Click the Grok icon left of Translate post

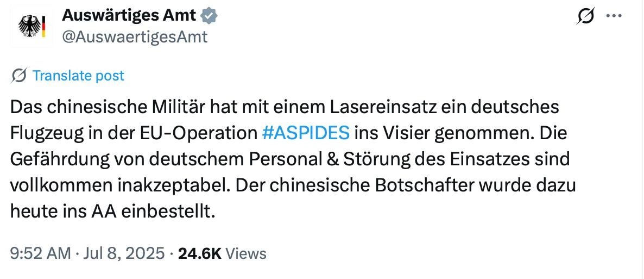click(20, 76)
